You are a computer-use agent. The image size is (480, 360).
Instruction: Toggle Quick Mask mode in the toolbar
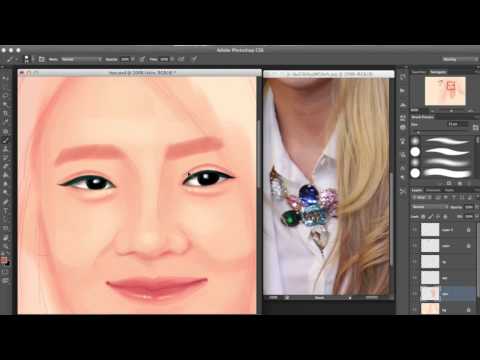(5, 272)
